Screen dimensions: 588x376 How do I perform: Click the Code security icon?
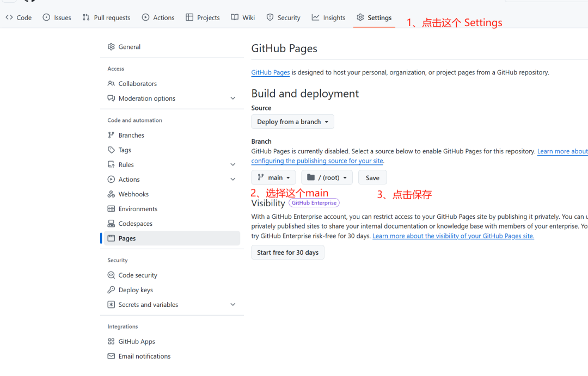click(x=111, y=275)
